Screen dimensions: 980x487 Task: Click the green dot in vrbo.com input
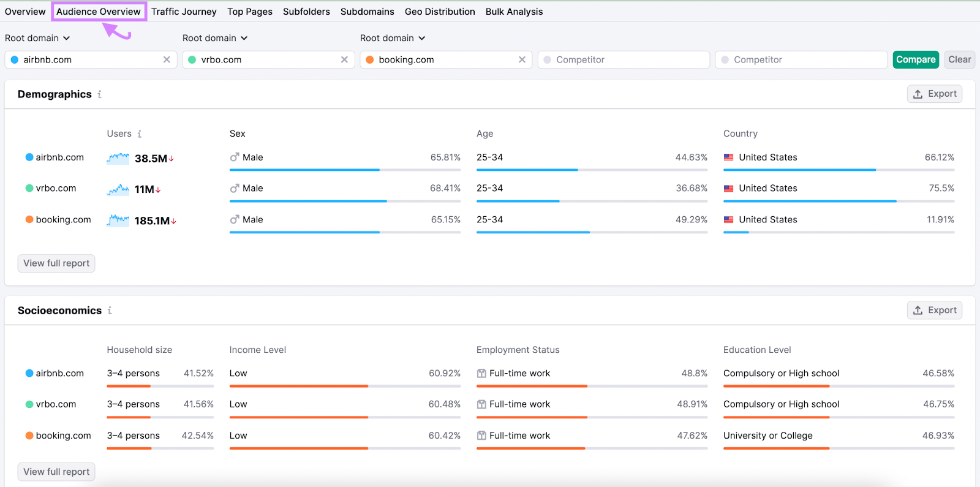coord(192,59)
